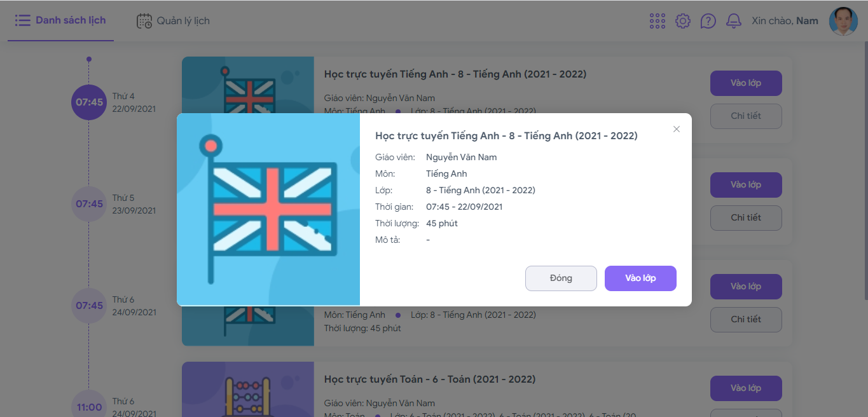
Task: Click the 07:45 marker for Thứ 6
Action: (x=89, y=306)
